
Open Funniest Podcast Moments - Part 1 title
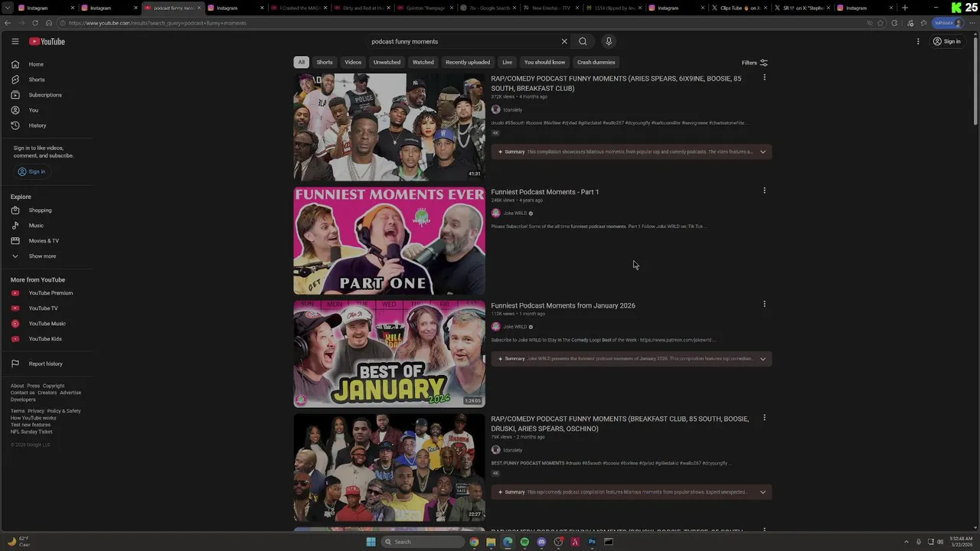545,192
